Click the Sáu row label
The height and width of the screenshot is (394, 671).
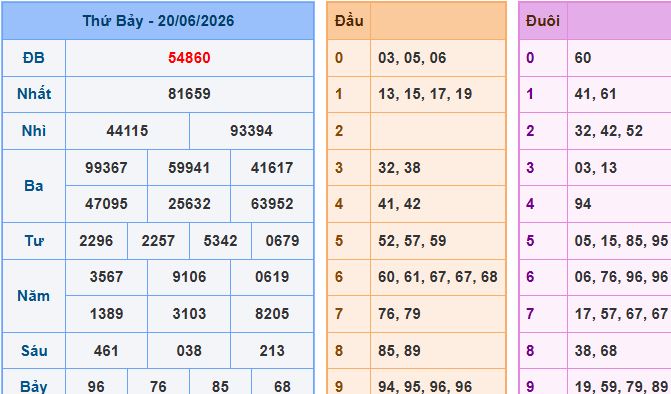[x=34, y=351]
